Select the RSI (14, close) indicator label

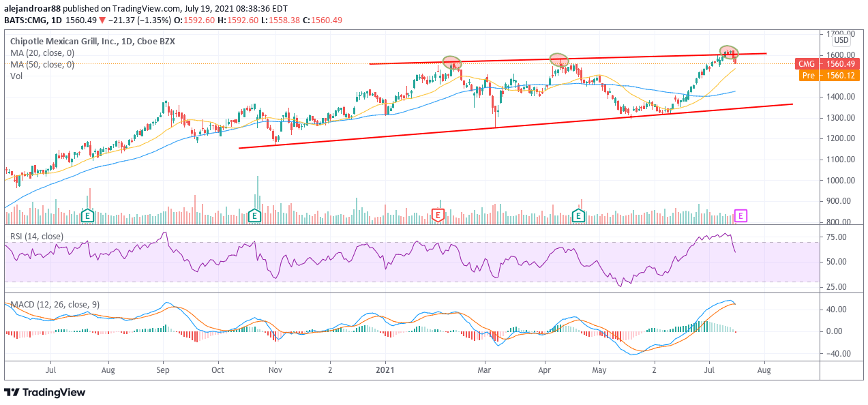coord(37,237)
